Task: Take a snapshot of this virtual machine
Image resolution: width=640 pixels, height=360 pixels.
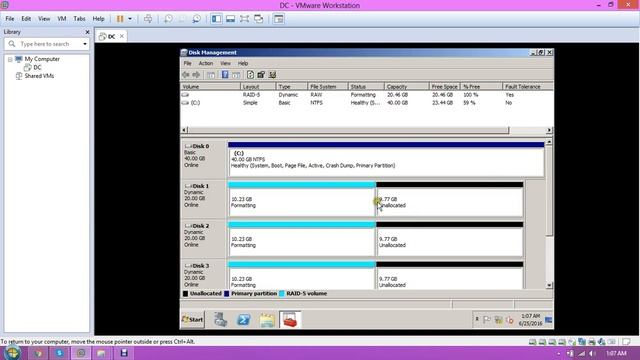Action: click(168, 19)
